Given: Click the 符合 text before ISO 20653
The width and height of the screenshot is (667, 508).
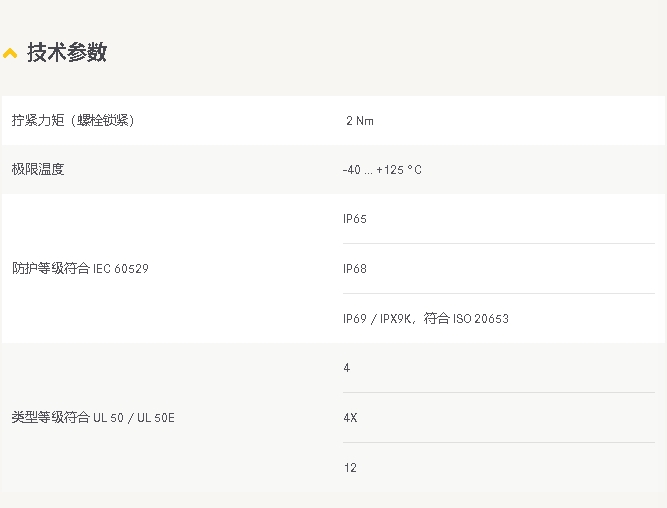Looking at the screenshot, I should pos(437,319).
